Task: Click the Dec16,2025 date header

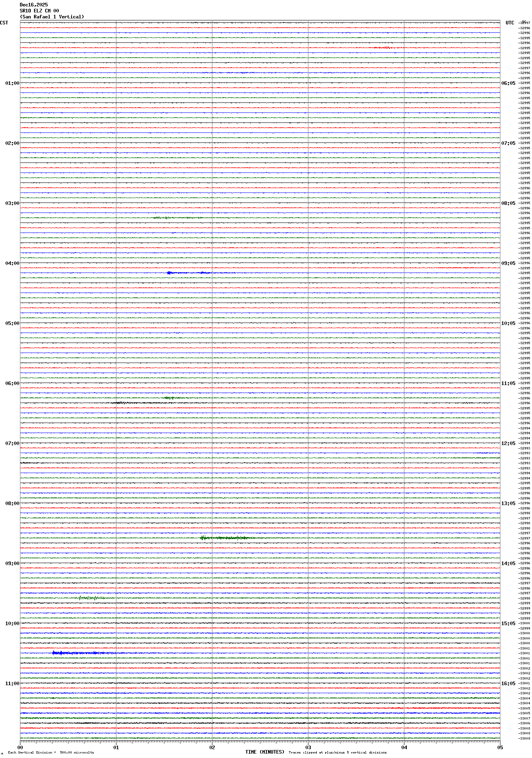Action: tap(34, 5)
